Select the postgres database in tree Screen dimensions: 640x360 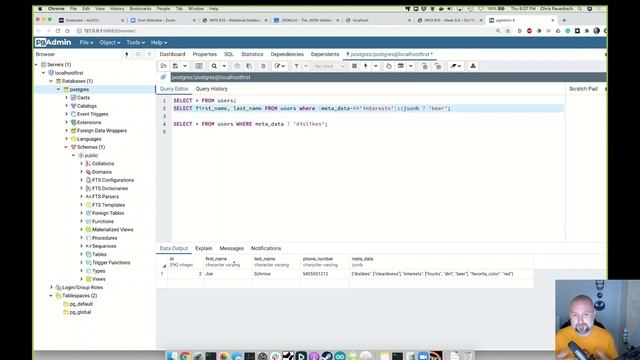pyautogui.click(x=79, y=89)
